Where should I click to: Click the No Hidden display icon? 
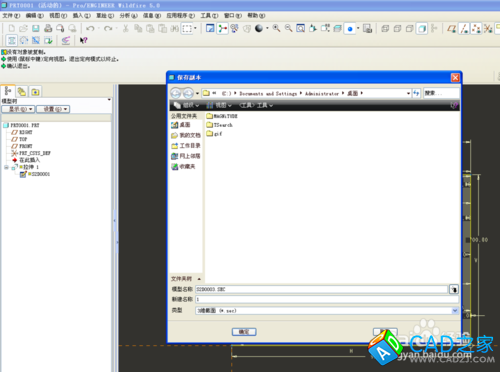click(x=409, y=29)
